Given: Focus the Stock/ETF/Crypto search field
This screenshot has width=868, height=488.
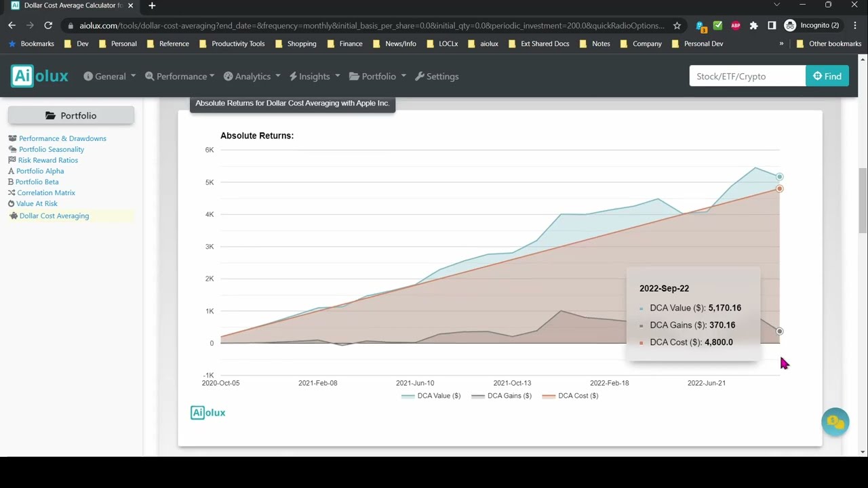Looking at the screenshot, I should [747, 76].
